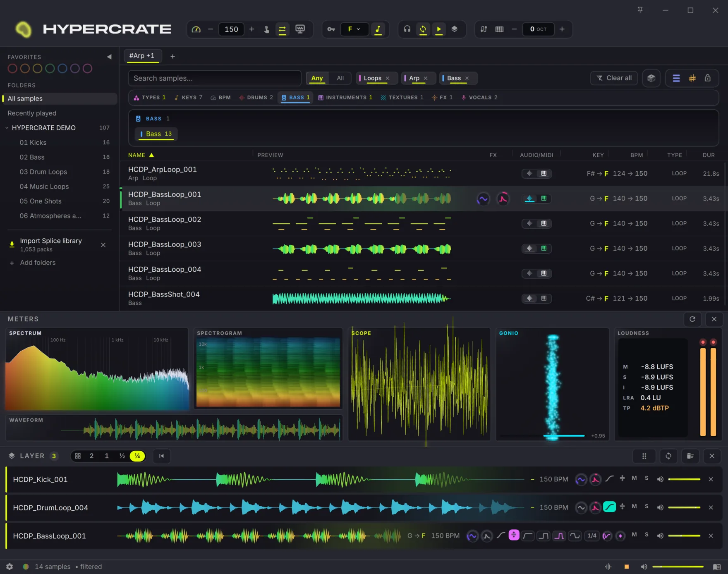
Task: Open the TYPES filter category
Action: coord(150,98)
